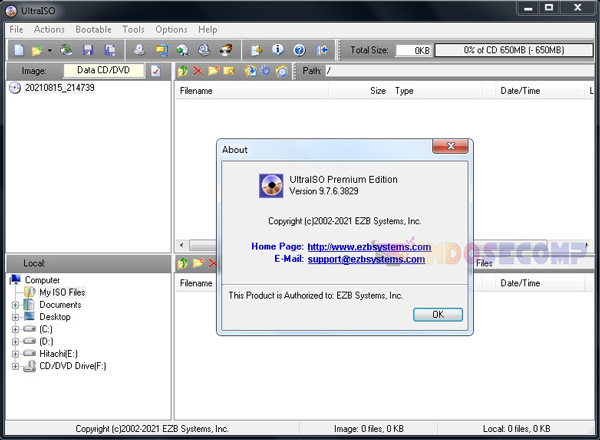The height and width of the screenshot is (440, 600).
Task: Click the support@ezbsystems.com email link
Action: pyautogui.click(x=366, y=259)
